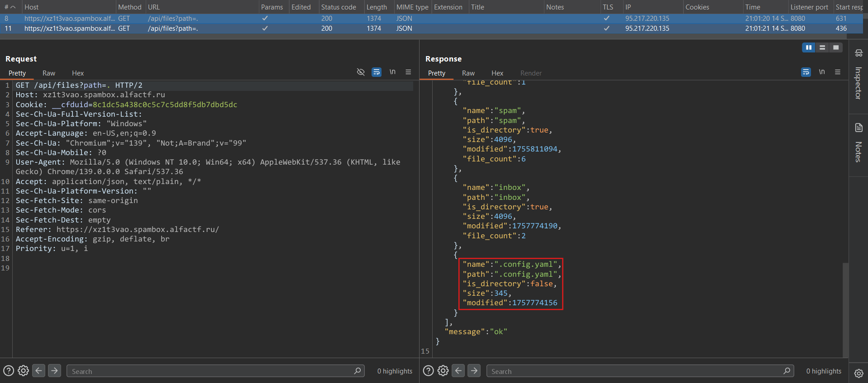Open response search settings gear
Viewport: 868px width, 383px height.
pyautogui.click(x=443, y=371)
